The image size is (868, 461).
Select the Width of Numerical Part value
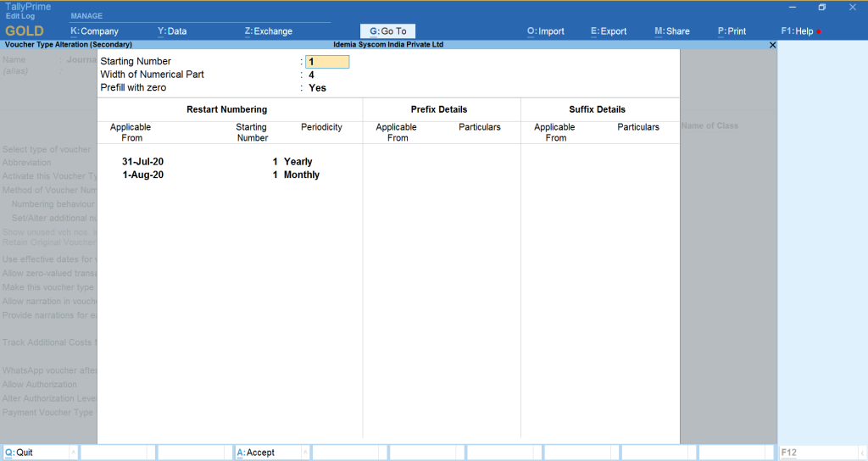(311, 75)
